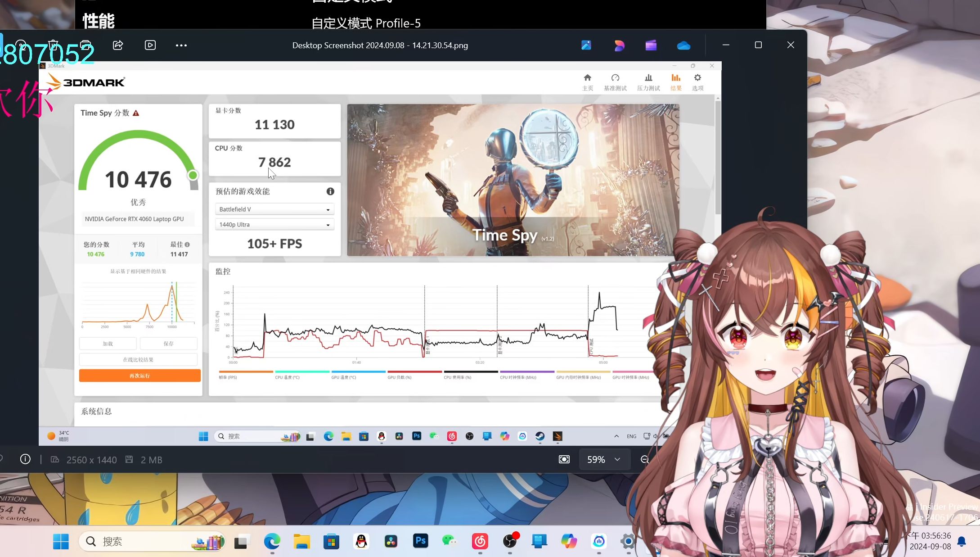980x557 pixels.
Task: Click the warning triangle next to Time Spy 分数
Action: [136, 113]
